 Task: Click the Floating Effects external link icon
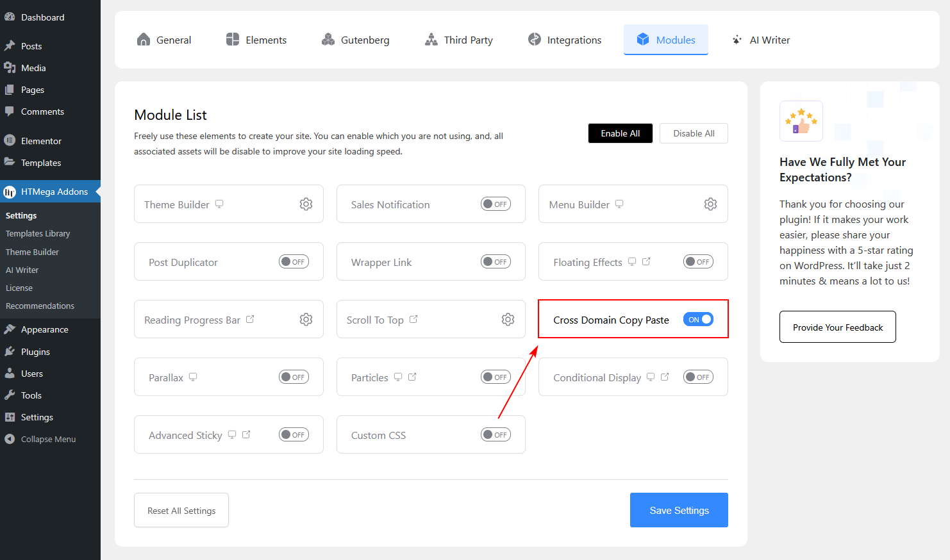pos(647,261)
